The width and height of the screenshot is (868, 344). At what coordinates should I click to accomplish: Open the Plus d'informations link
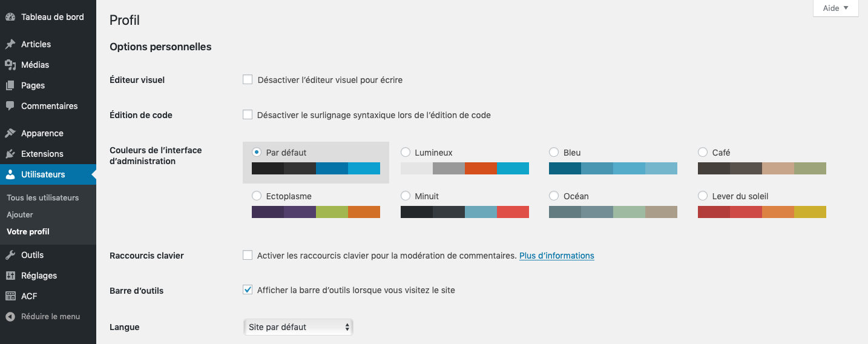tap(557, 256)
